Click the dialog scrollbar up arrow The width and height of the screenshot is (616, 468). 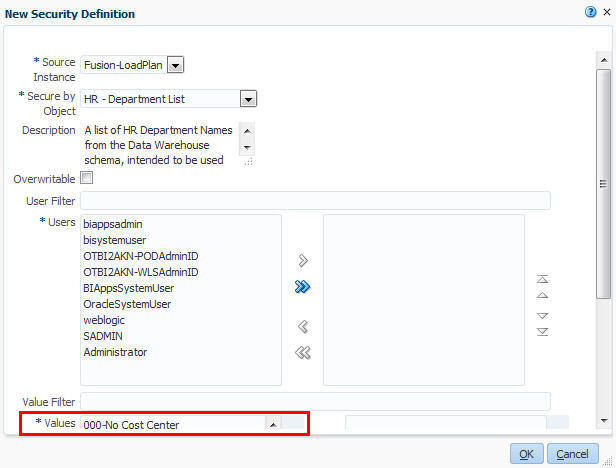point(604,60)
